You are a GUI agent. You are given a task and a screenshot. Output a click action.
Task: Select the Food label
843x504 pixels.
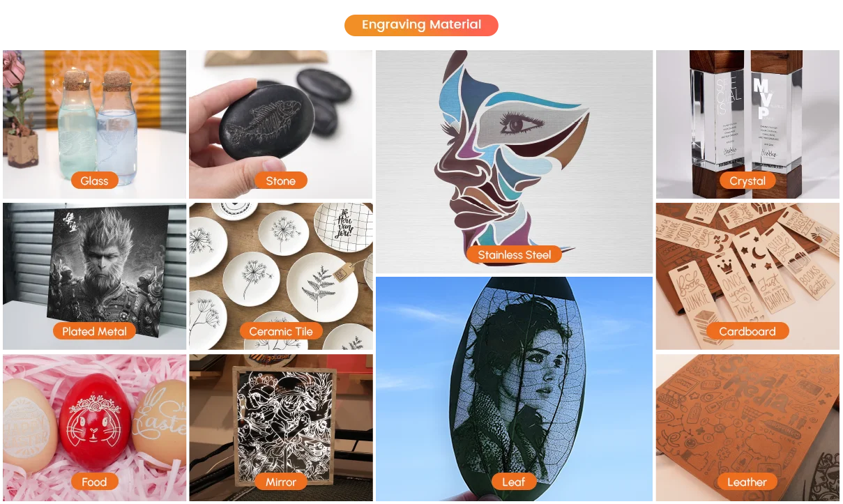click(x=94, y=482)
